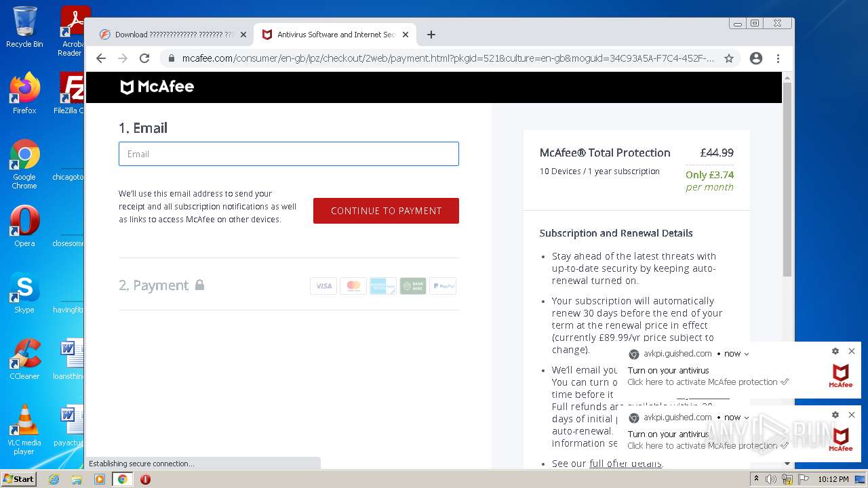Open the Recycle Bin desktop icon

[x=24, y=27]
